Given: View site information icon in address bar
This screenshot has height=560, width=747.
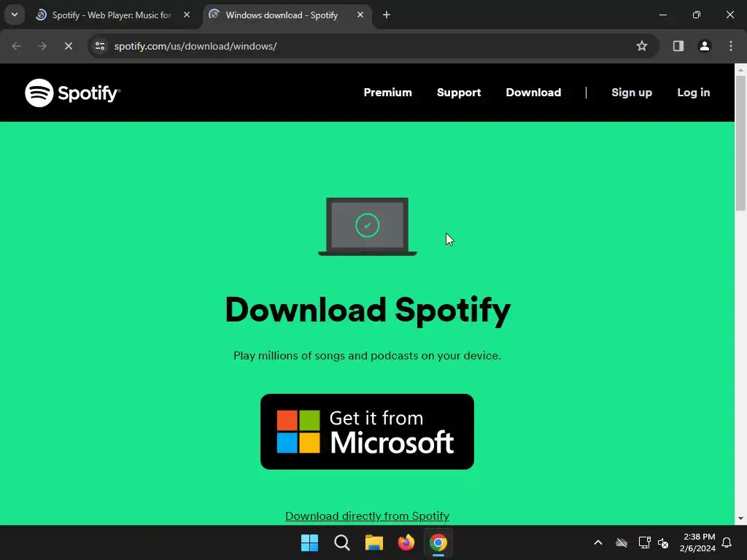Looking at the screenshot, I should point(100,46).
